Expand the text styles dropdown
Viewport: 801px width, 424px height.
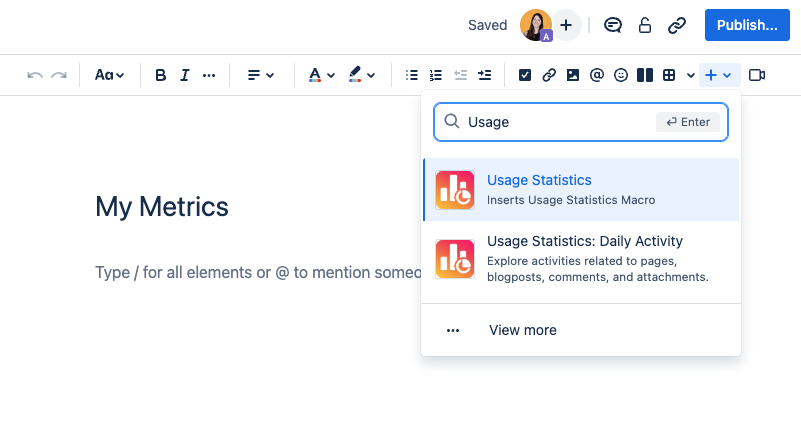110,75
